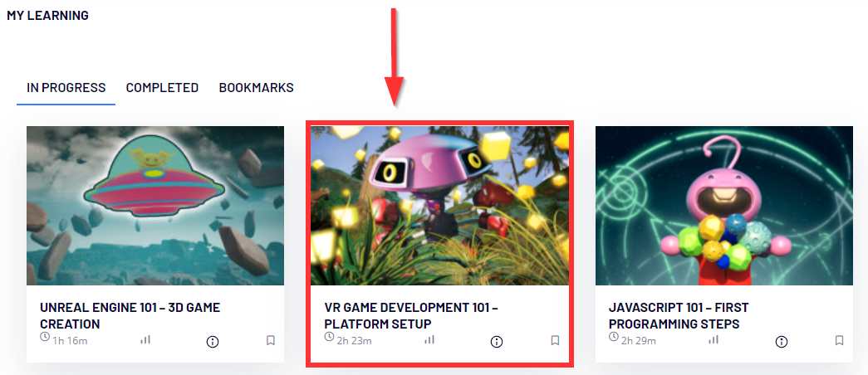Select the In Progress tab
This screenshot has width=868, height=375.
66,87
